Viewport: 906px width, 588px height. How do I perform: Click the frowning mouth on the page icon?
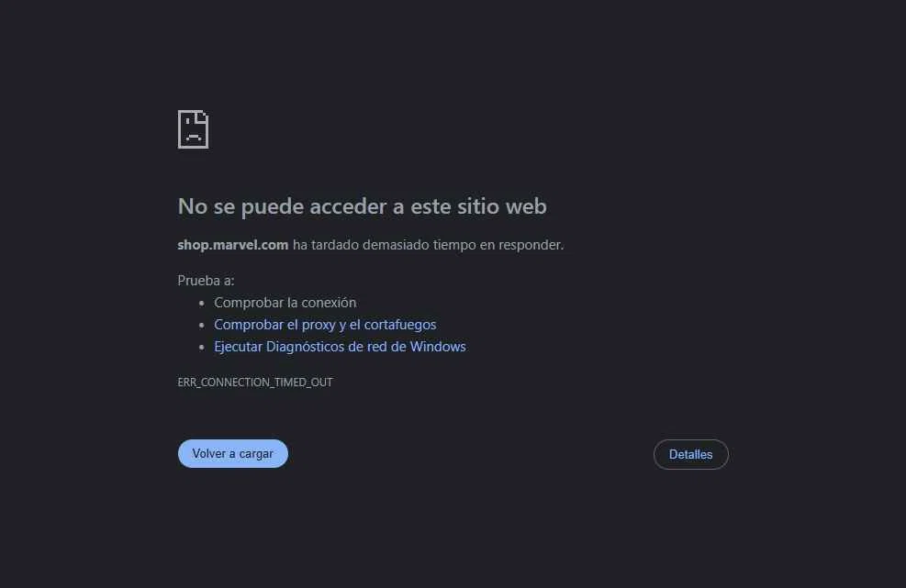tap(194, 138)
